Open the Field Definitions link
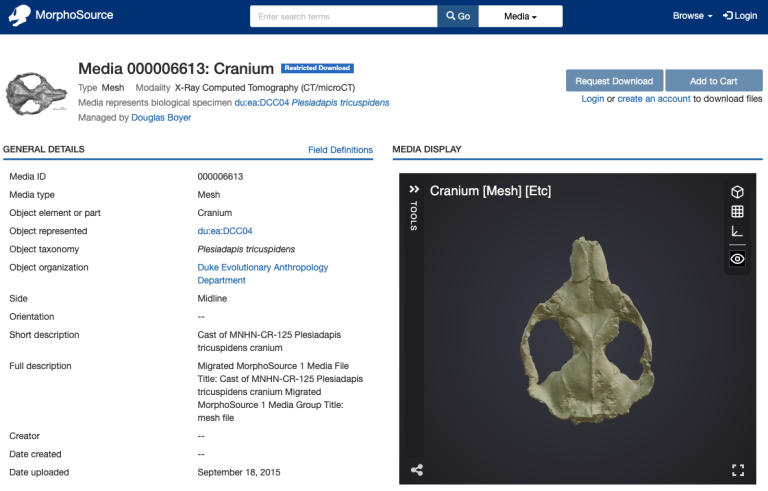 (x=340, y=150)
